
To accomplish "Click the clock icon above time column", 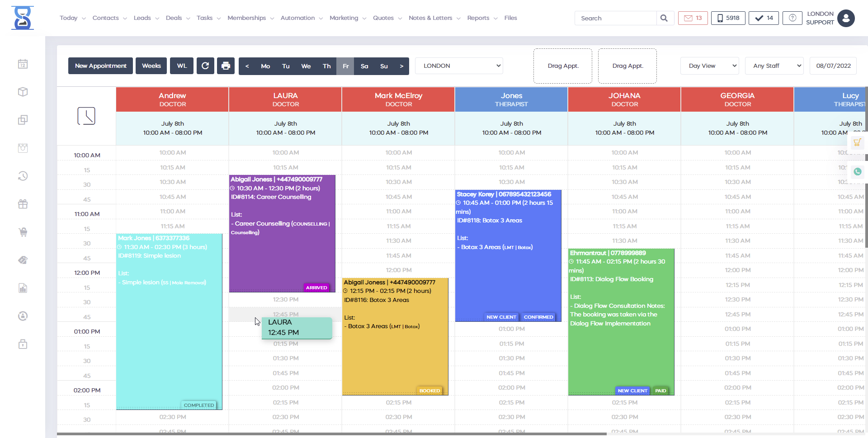I will click(86, 116).
